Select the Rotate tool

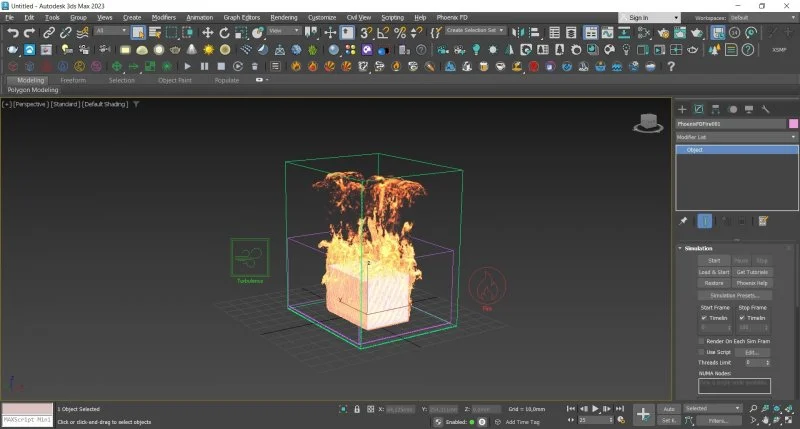(x=224, y=33)
